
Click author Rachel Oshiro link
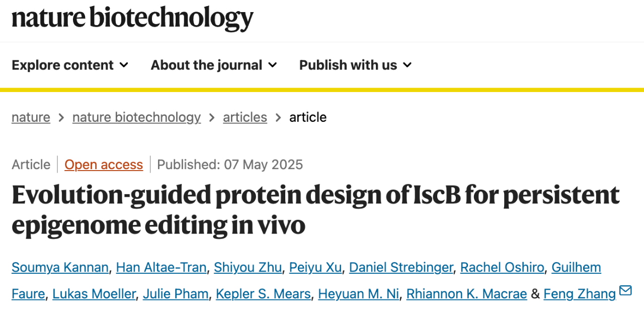pyautogui.click(x=502, y=267)
